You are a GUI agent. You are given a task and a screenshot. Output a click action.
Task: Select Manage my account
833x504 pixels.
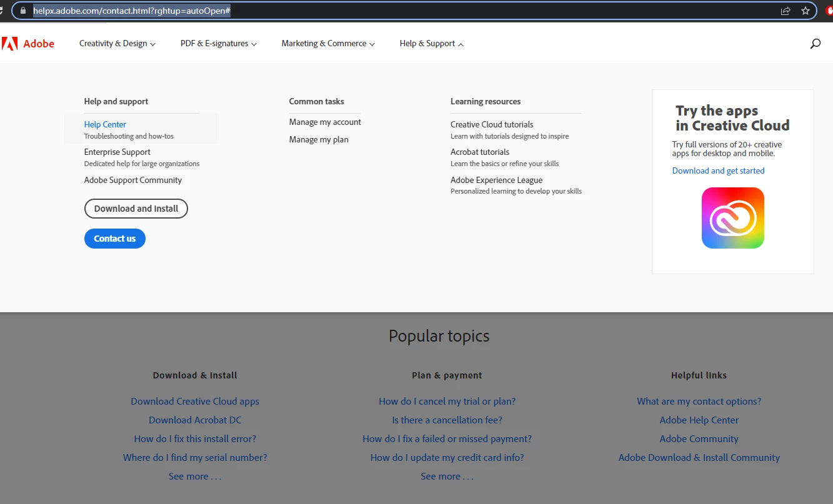[325, 122]
